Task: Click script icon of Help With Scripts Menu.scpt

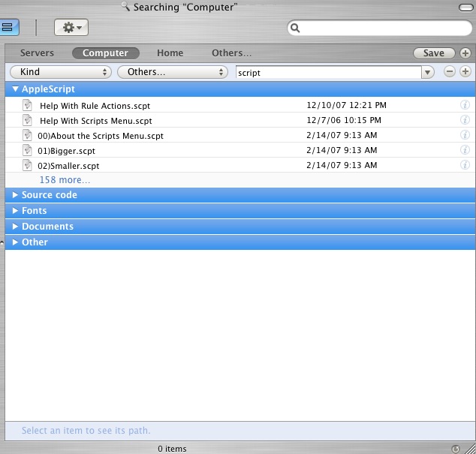Action: (x=27, y=120)
